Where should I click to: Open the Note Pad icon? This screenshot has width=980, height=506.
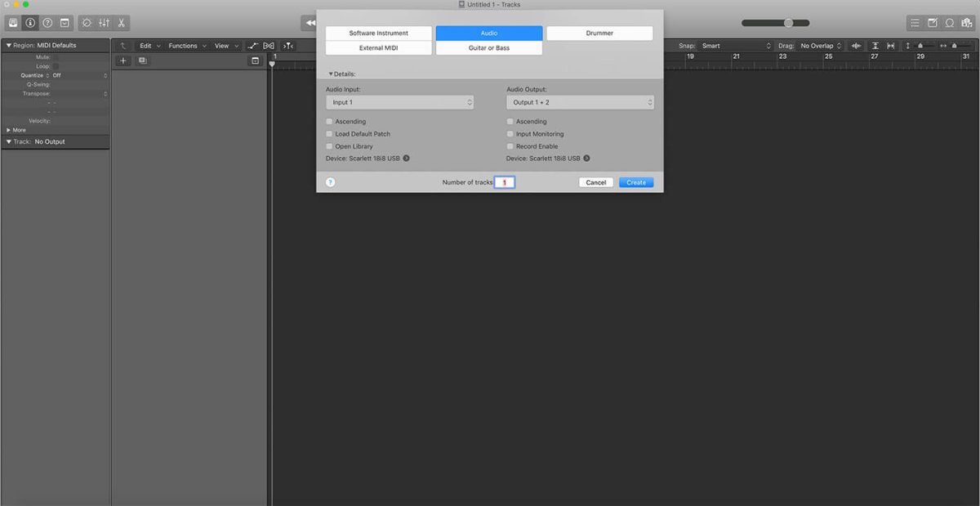[x=932, y=23]
